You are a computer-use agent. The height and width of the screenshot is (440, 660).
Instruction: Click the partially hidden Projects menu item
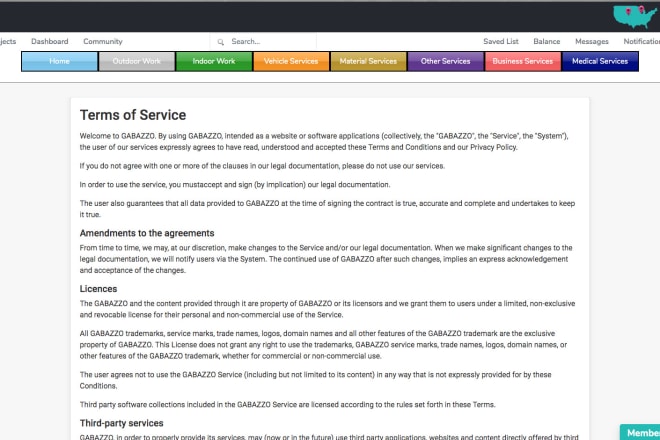8,41
